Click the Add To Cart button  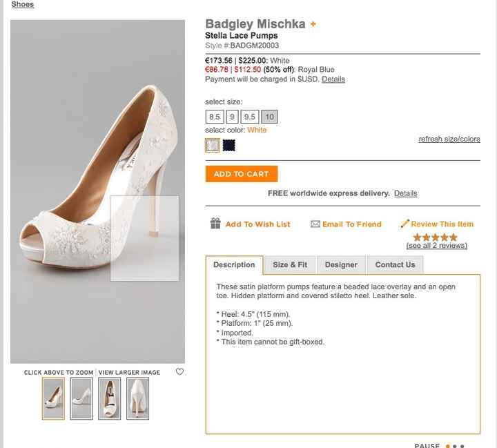click(x=242, y=174)
